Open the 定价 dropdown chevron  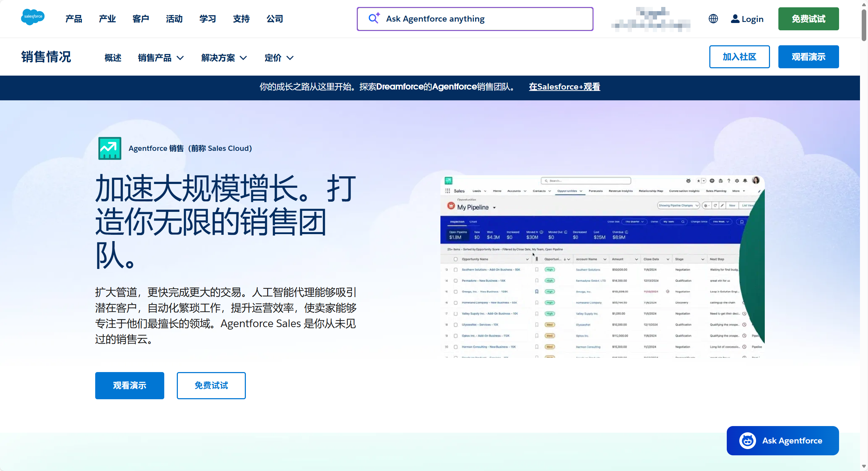click(290, 58)
